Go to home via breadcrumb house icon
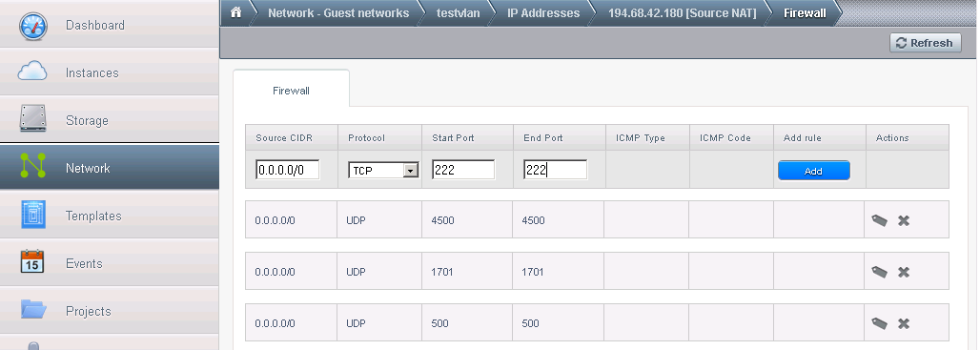The width and height of the screenshot is (980, 350). [x=236, y=12]
